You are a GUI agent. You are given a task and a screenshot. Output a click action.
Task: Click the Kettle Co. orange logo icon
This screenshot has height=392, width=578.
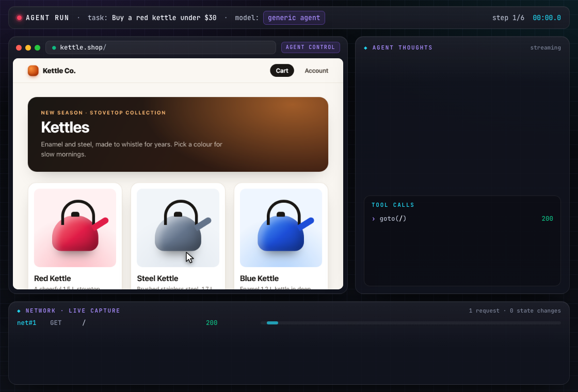click(33, 70)
